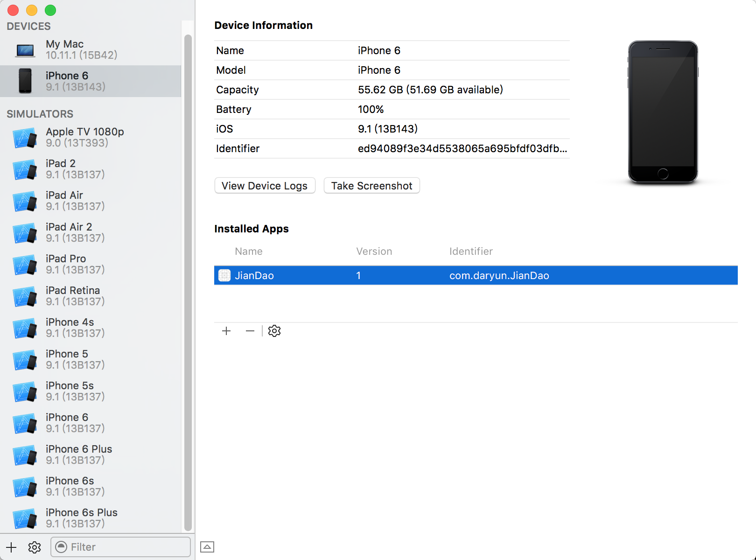
Task: Select JianDao app row
Action: click(x=476, y=275)
